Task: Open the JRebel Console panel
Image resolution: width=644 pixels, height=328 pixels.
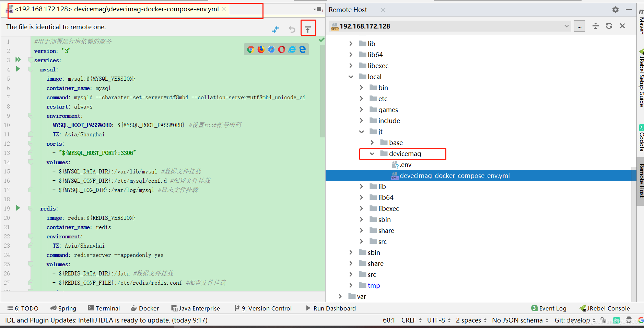Action: tap(605, 308)
